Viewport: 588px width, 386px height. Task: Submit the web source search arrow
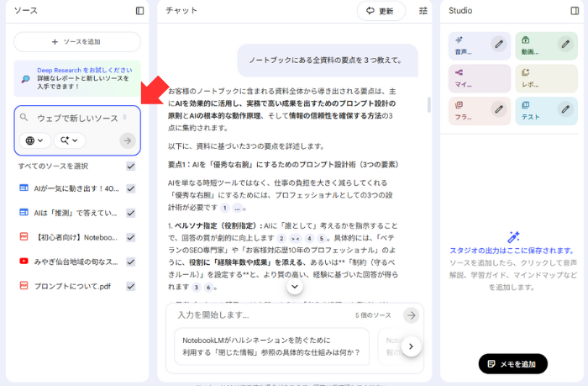tap(128, 140)
